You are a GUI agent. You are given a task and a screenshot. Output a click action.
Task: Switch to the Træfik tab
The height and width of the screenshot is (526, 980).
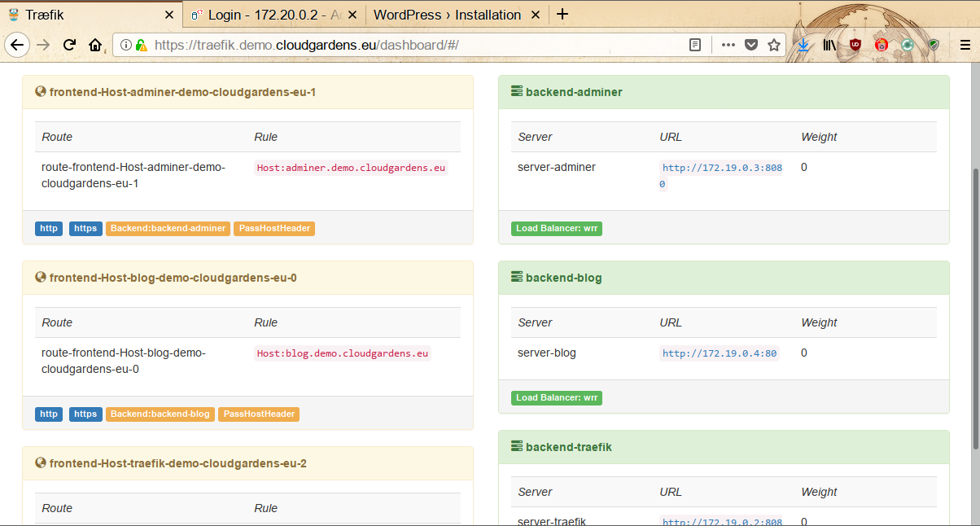pos(91,15)
